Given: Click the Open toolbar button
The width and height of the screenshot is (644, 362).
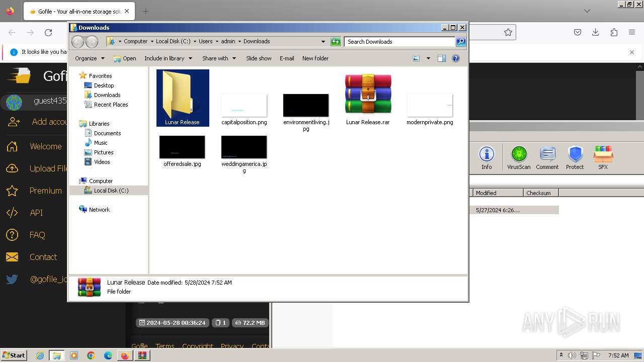Looking at the screenshot, I should tap(125, 58).
